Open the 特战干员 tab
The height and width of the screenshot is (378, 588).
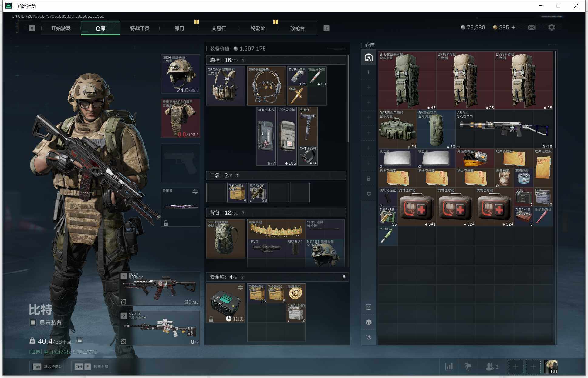[x=140, y=28]
